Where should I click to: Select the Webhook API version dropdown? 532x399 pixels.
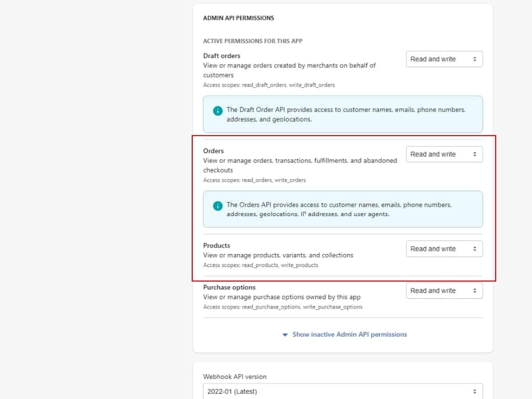pos(342,391)
